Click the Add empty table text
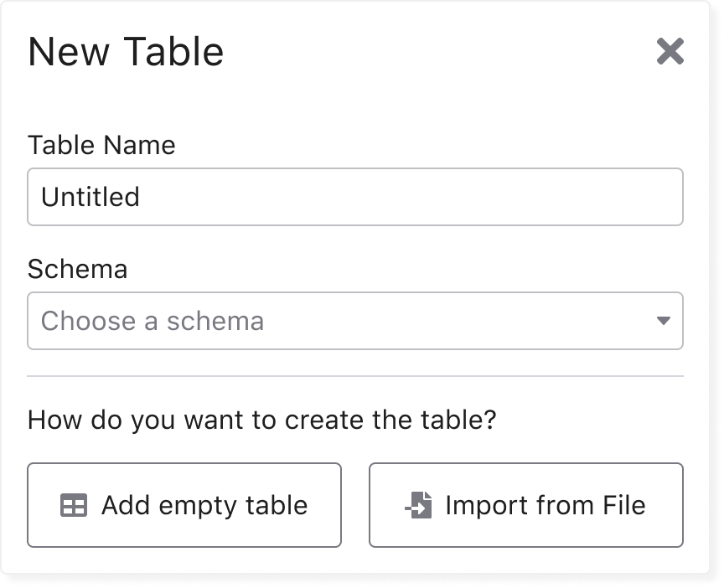Image resolution: width=724 pixels, height=588 pixels. point(204,505)
